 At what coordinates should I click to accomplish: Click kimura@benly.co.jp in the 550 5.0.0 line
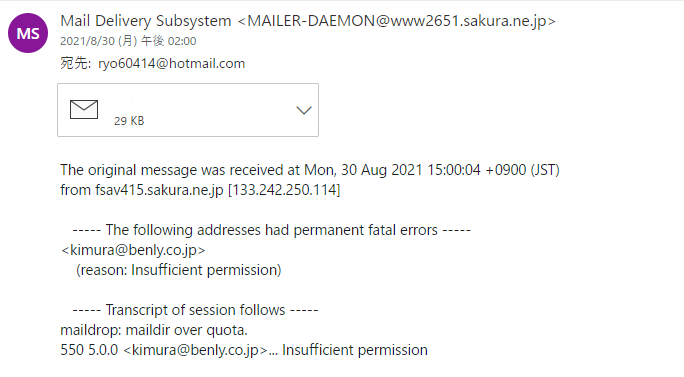195,350
